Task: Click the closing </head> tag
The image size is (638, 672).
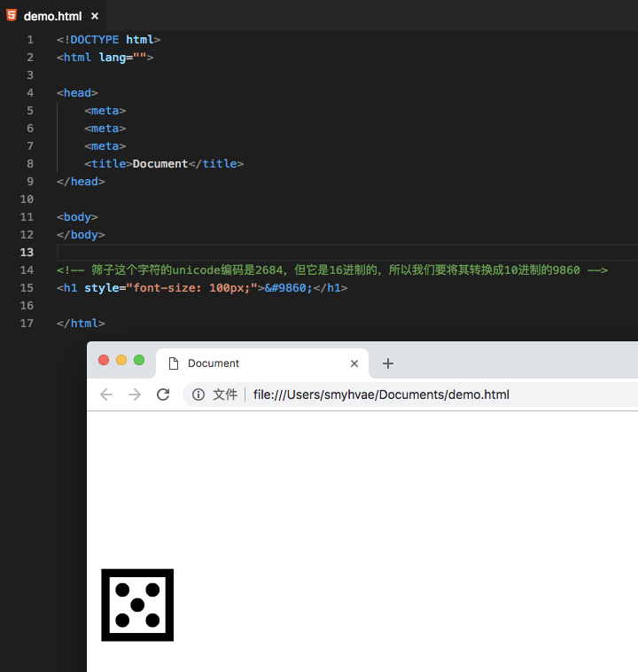Action: coord(81,182)
